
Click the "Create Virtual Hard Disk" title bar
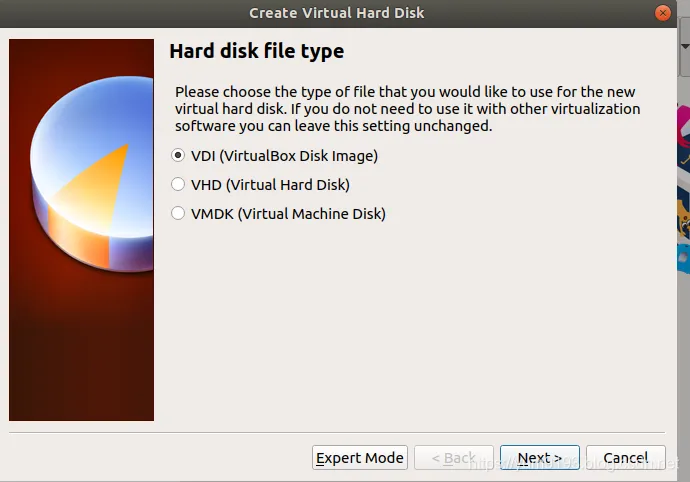(336, 13)
